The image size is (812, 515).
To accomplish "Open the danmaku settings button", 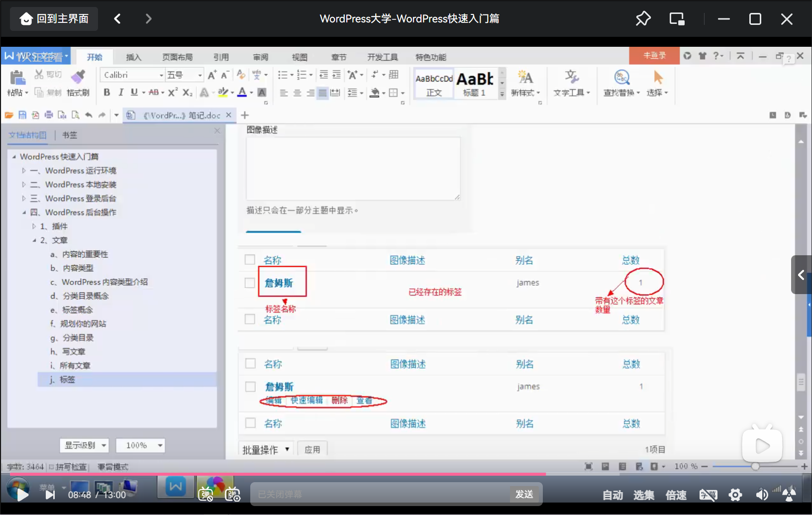I will point(233,495).
